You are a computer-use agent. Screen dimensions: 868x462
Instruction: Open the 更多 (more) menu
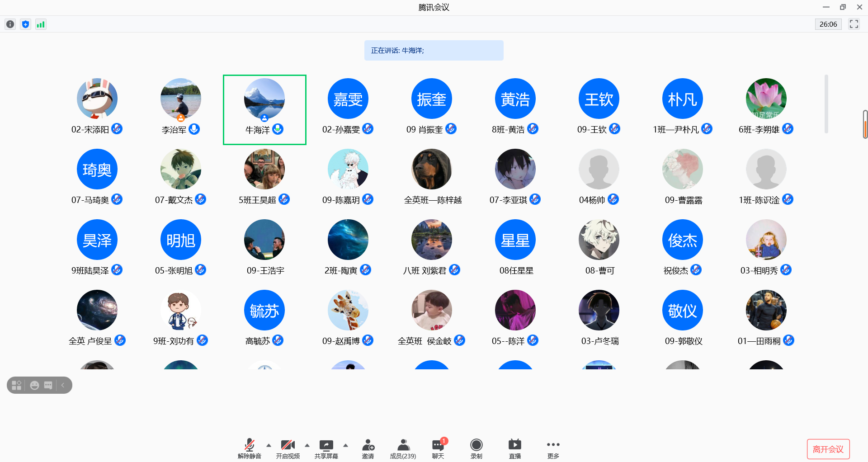pos(553,448)
